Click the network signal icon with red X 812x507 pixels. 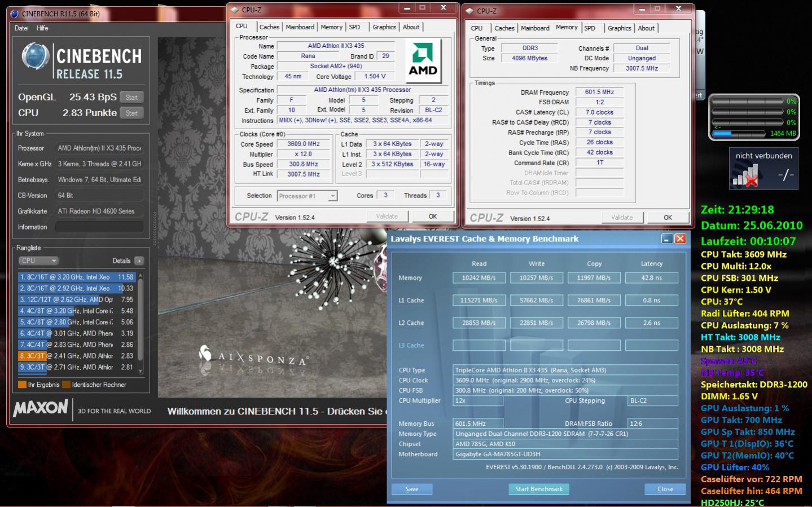tap(745, 176)
